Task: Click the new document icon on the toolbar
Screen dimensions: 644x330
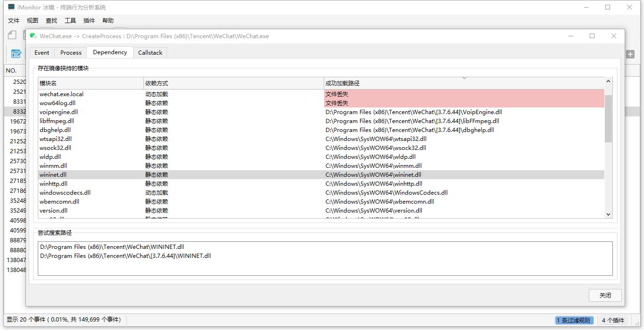Action: tap(11, 35)
